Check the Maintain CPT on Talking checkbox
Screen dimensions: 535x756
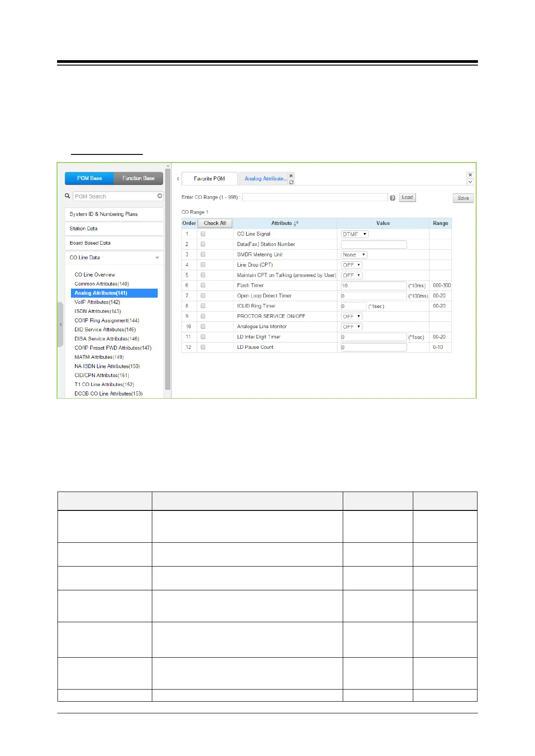coord(203,275)
